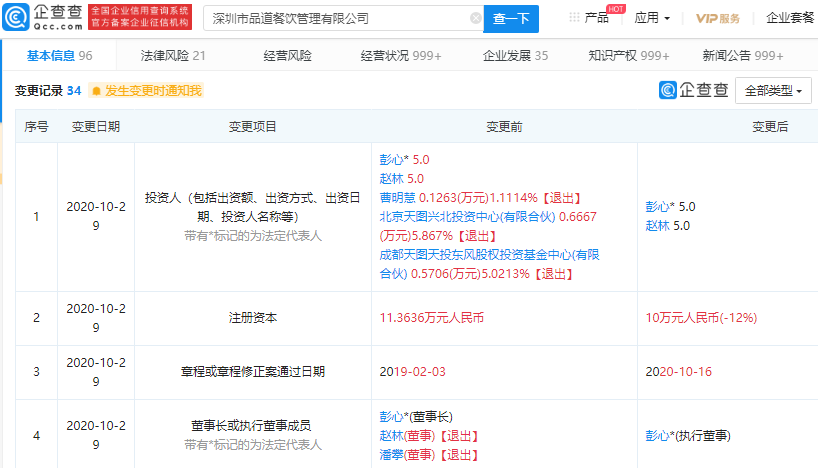The image size is (818, 468).
Task: Click 发生变更时通知我 notification button
Action: click(146, 91)
